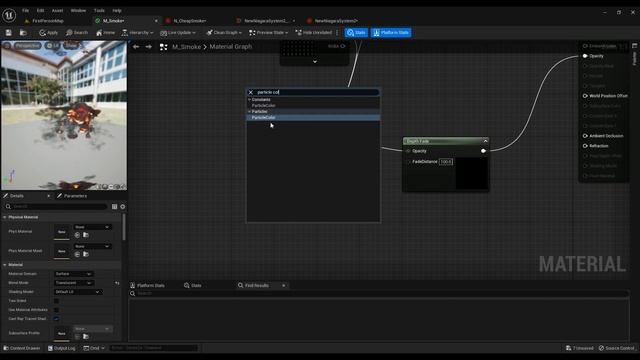This screenshot has width=640, height=360.
Task: Click the Save icon in toolbar
Action: [9, 33]
